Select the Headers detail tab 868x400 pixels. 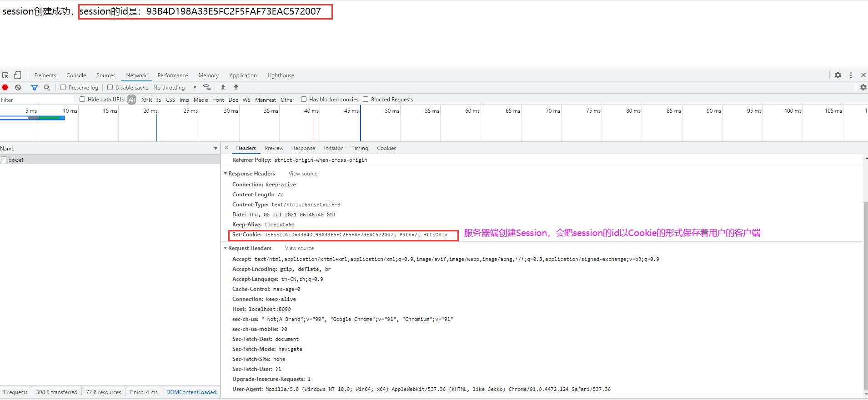tap(246, 148)
